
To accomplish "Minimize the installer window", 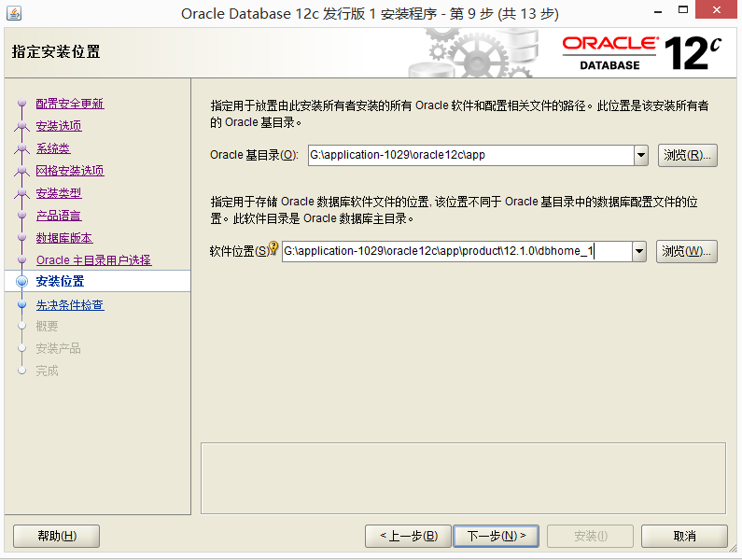I will coord(658,11).
